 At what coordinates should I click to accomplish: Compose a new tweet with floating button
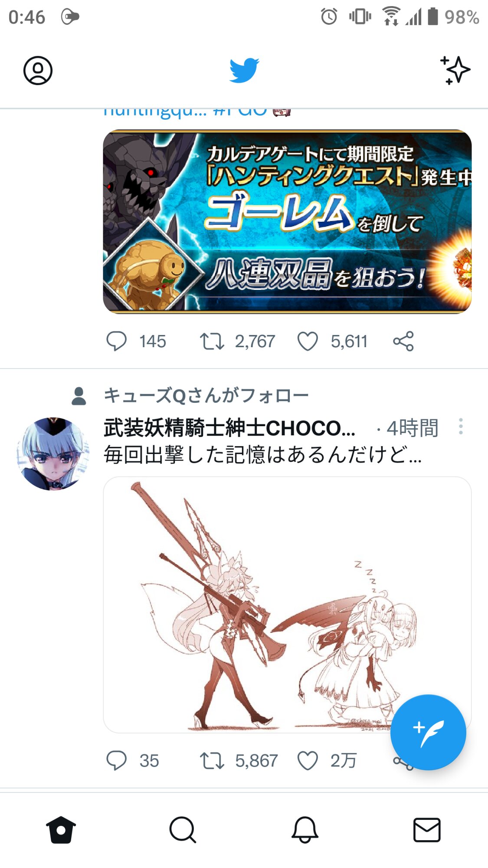(428, 732)
